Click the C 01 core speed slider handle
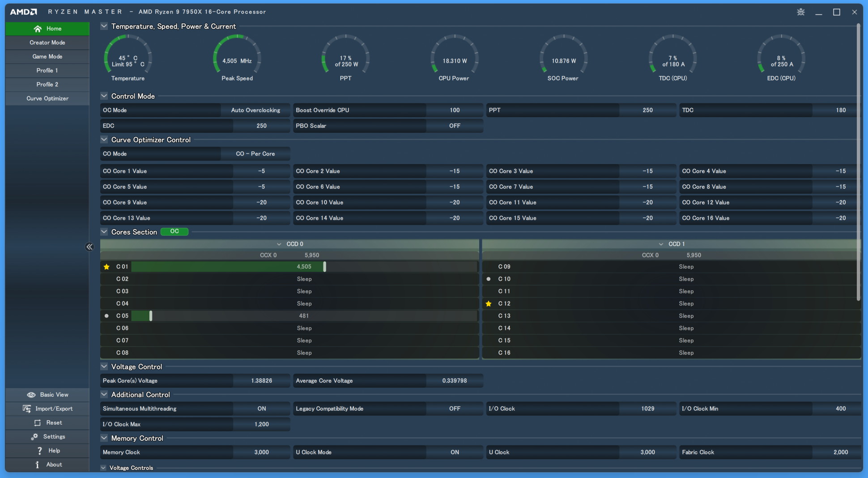The image size is (868, 478). pyautogui.click(x=324, y=266)
